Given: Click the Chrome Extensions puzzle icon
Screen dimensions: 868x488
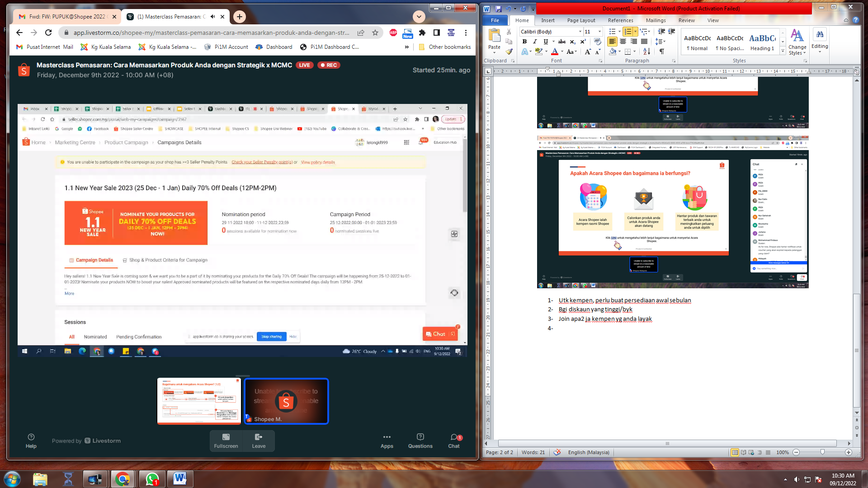Looking at the screenshot, I should coord(422,33).
